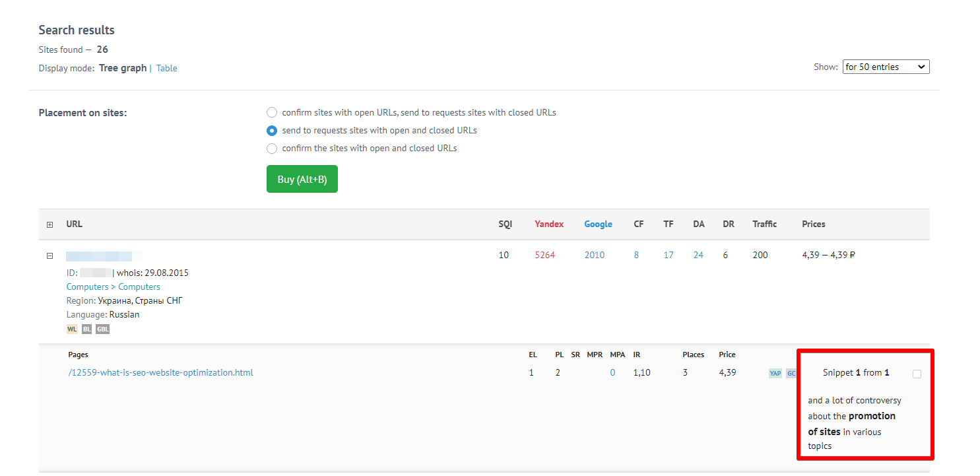Click the DA value 24
980x476 pixels.
pos(698,255)
